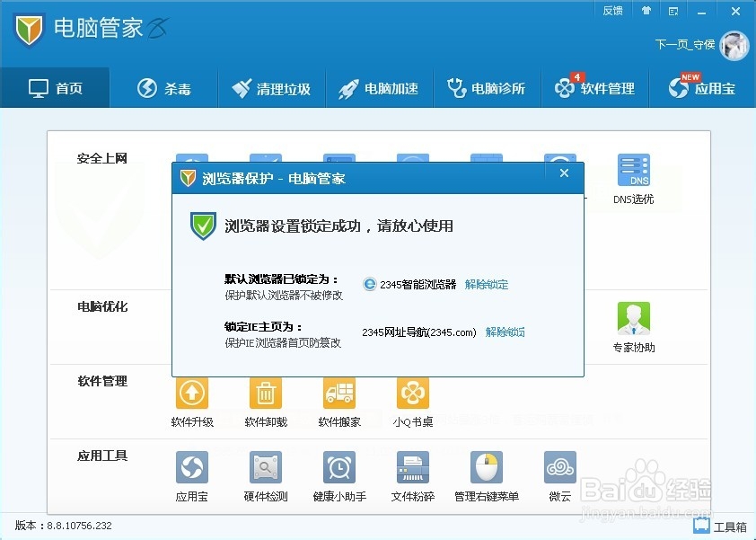The image size is (756, 540).
Task: Open the 专家协助 tool
Action: pos(634,327)
